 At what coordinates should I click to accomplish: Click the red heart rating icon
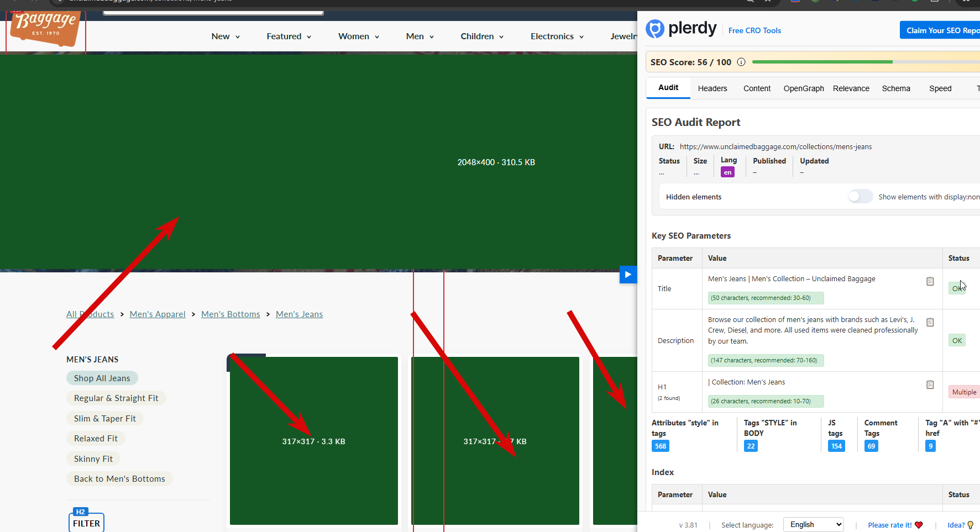(919, 525)
